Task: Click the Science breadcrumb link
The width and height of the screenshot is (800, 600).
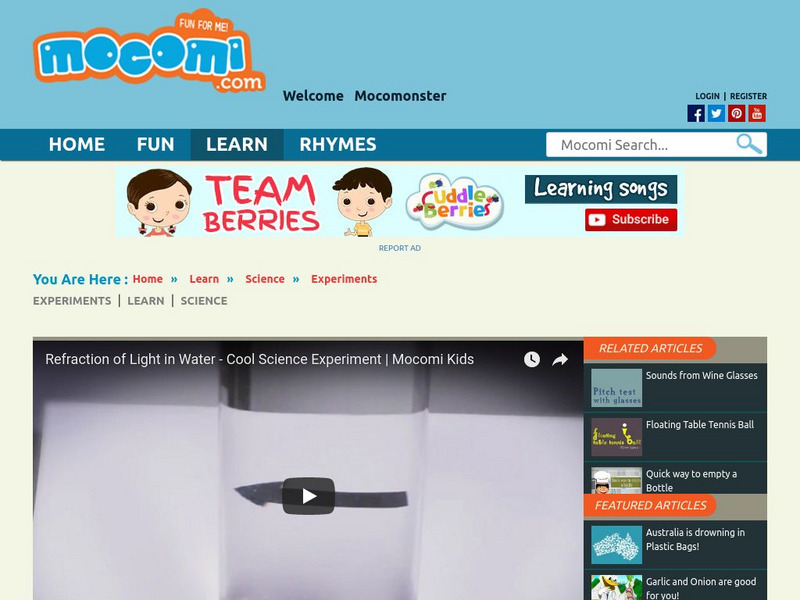Action: click(x=265, y=279)
